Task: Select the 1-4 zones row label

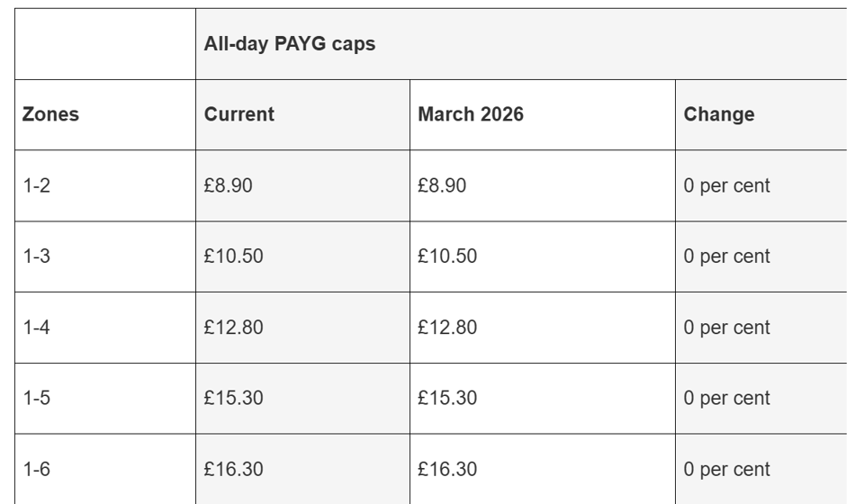Action: pyautogui.click(x=105, y=328)
